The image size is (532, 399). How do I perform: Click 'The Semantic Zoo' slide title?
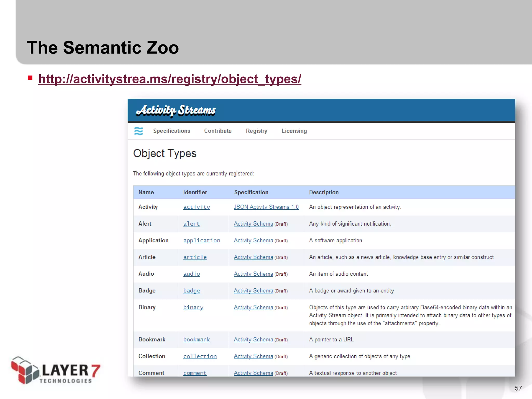coord(103,48)
